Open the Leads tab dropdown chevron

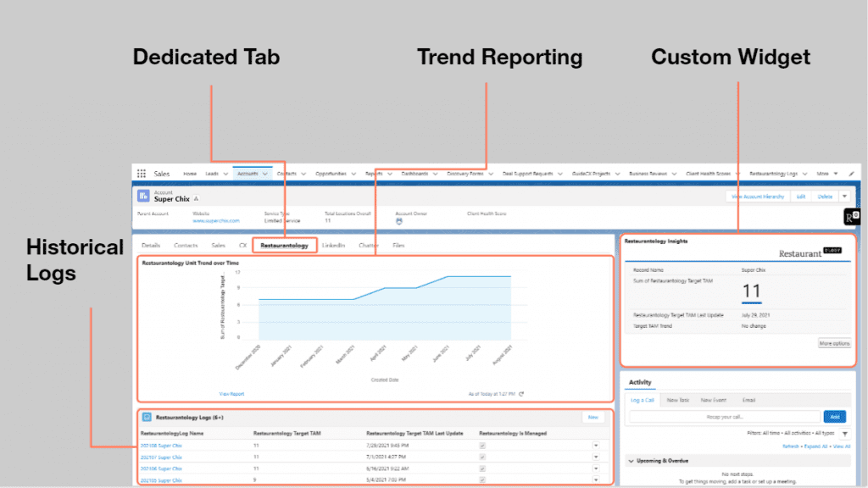pos(225,174)
